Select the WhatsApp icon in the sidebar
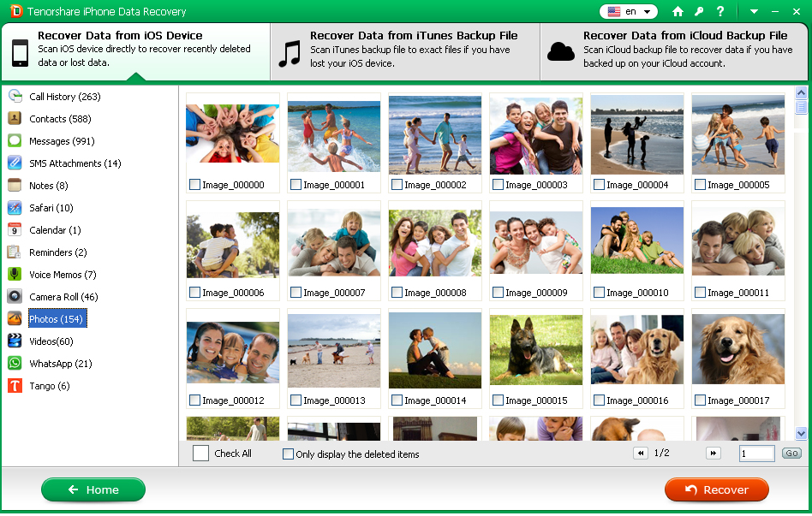Viewport: 812px width, 516px height. tap(15, 364)
